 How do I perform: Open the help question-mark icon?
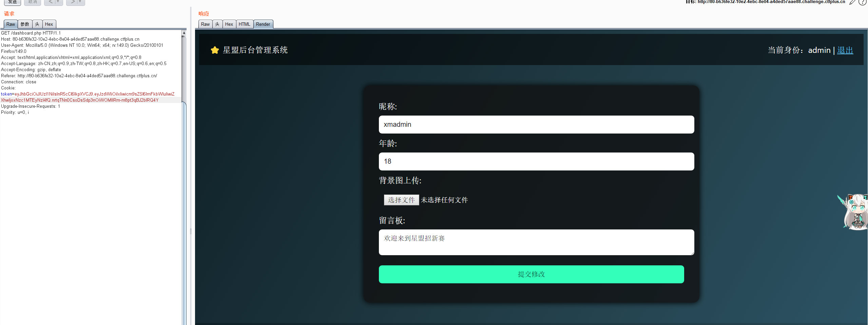pyautogui.click(x=862, y=2)
